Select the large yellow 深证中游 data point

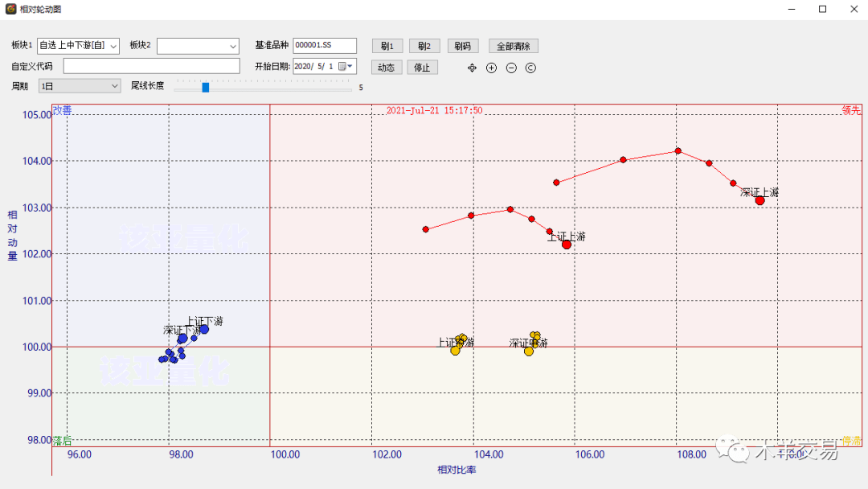coord(529,351)
